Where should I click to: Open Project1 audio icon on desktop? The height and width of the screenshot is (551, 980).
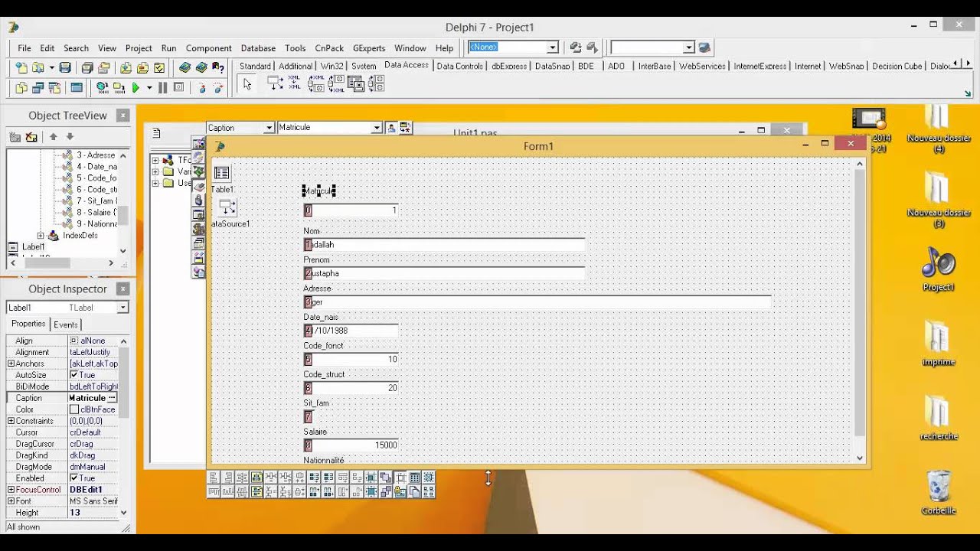(939, 269)
